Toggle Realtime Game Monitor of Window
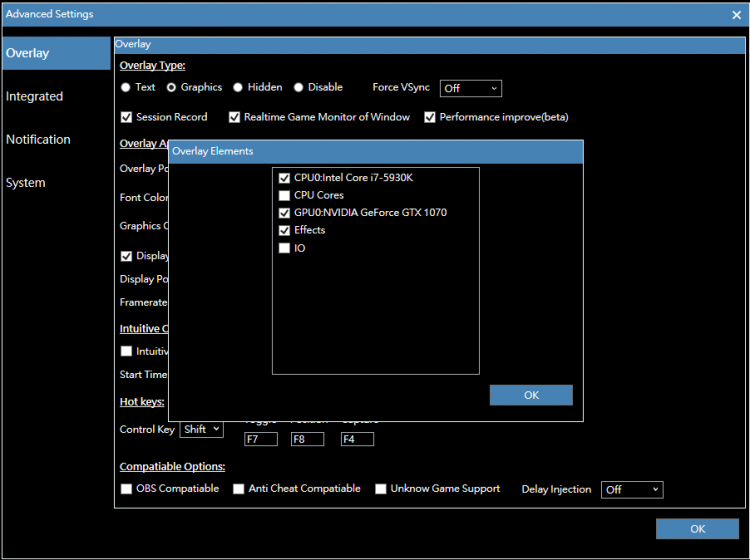The height and width of the screenshot is (560, 750). click(x=234, y=117)
